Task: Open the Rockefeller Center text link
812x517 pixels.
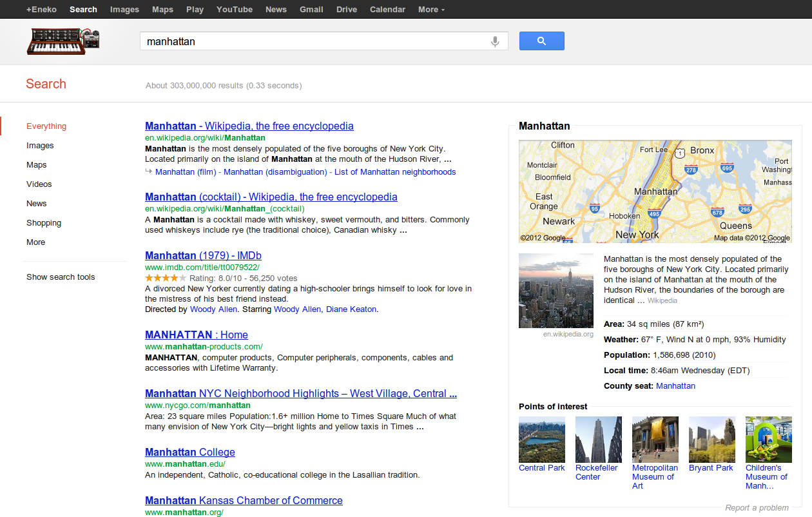Action: [597, 473]
